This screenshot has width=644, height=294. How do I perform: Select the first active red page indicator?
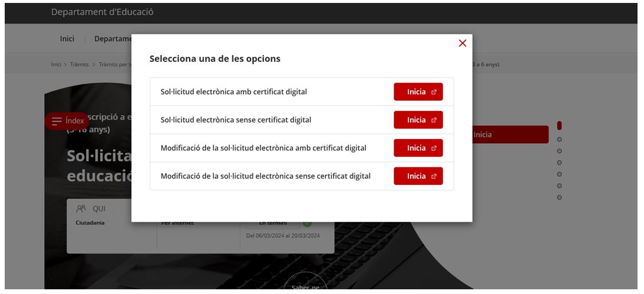pyautogui.click(x=559, y=125)
